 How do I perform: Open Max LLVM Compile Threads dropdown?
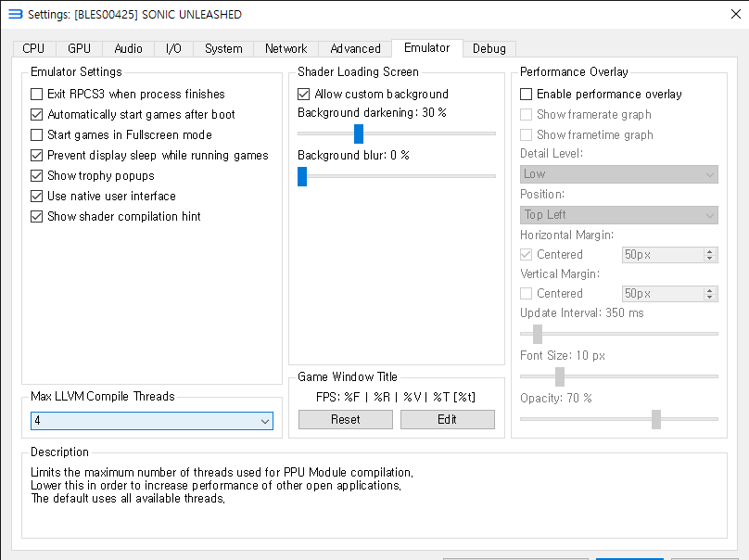152,421
